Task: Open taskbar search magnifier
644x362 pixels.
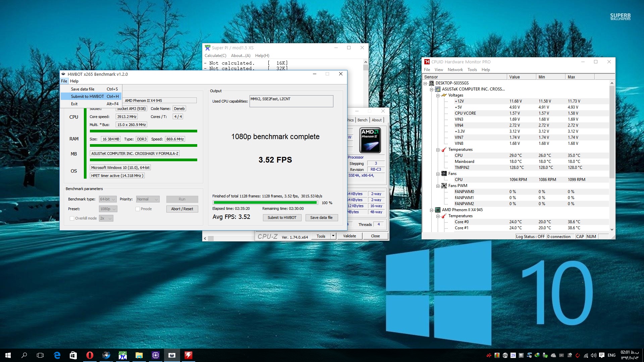Action: (24, 355)
